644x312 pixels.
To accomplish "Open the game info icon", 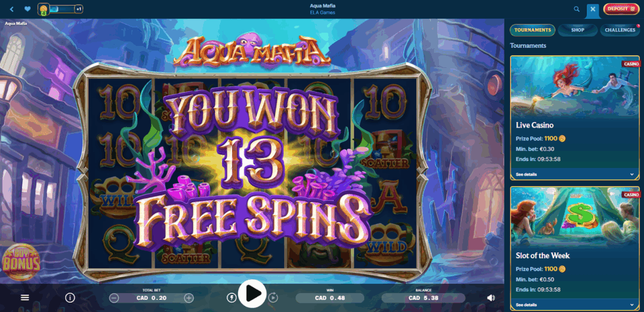I will 70,298.
